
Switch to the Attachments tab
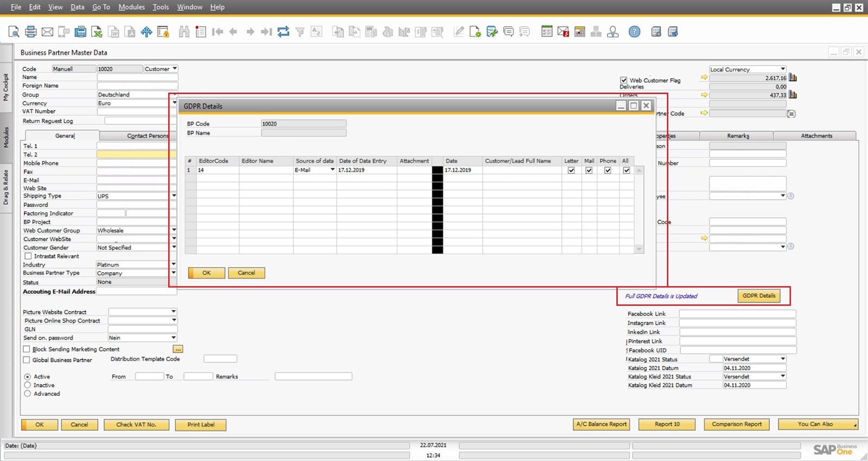[x=816, y=136]
